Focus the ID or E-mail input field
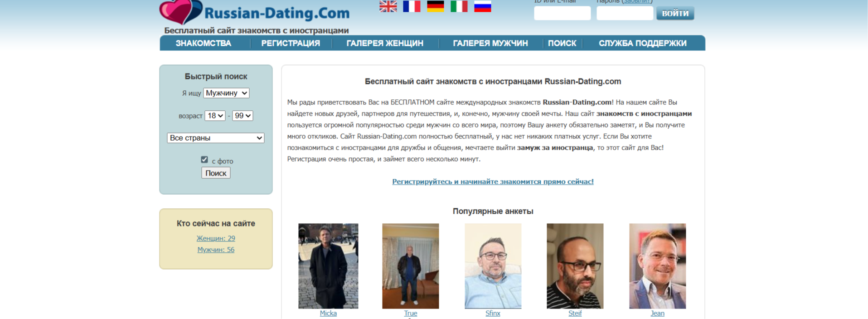 [562, 13]
